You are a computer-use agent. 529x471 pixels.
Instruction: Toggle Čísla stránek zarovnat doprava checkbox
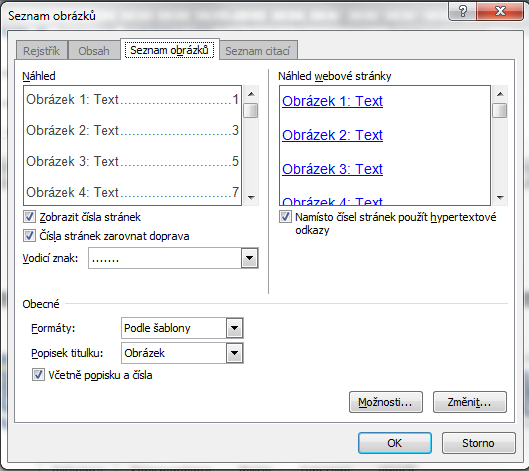click(29, 236)
